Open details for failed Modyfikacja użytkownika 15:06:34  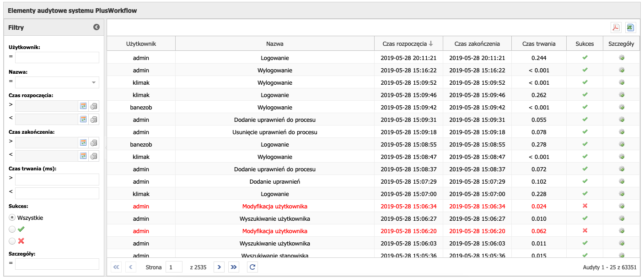tap(621, 206)
